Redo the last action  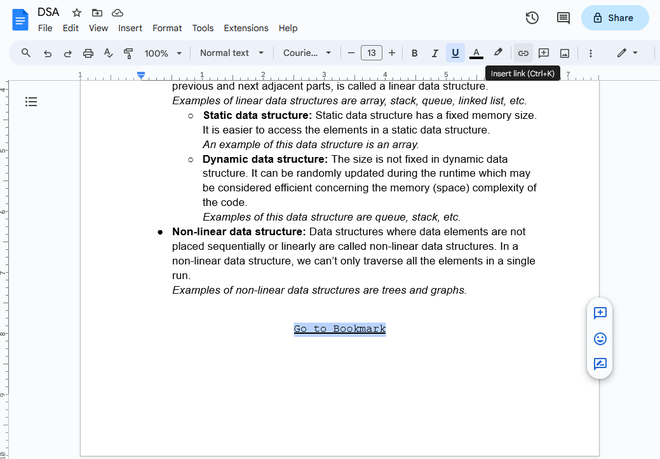coord(67,53)
